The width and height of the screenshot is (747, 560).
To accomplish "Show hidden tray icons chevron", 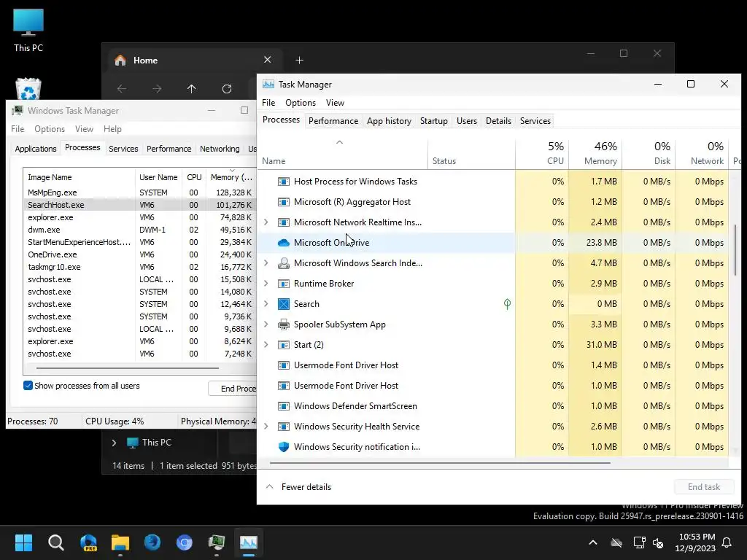I will point(593,542).
